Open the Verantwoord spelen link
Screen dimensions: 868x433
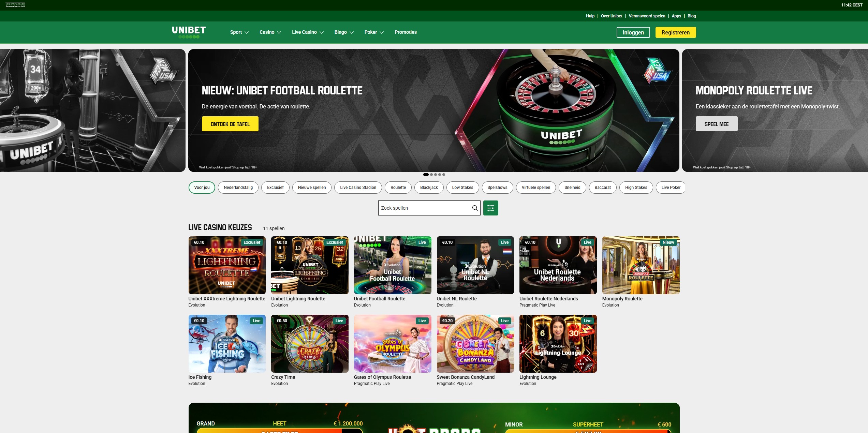[647, 16]
